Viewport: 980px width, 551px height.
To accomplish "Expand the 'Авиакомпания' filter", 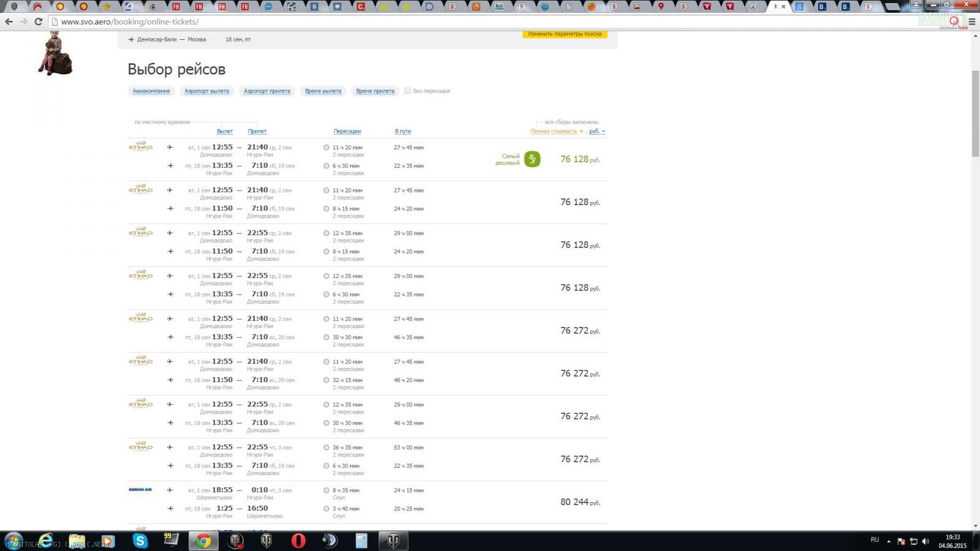I will pyautogui.click(x=151, y=91).
